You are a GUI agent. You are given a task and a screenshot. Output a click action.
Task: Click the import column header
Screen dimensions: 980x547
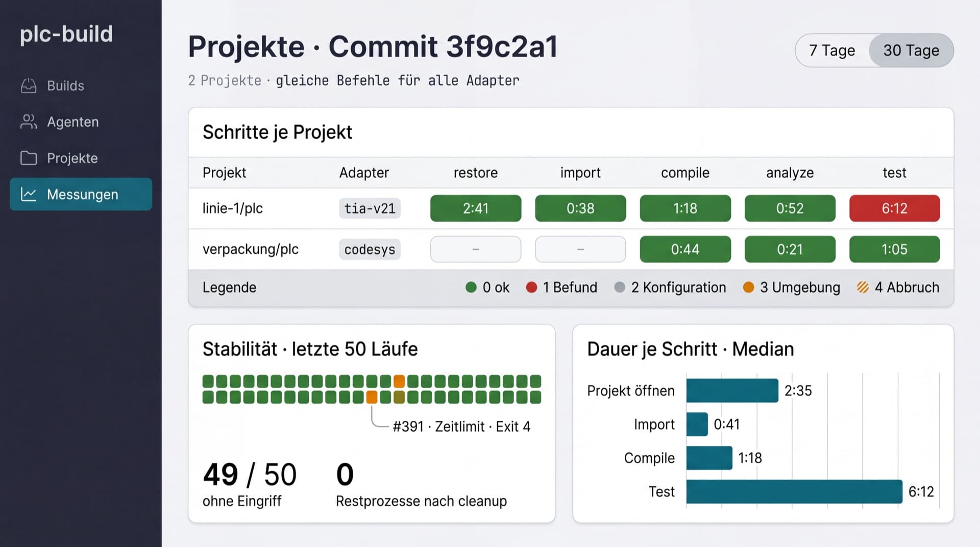580,173
